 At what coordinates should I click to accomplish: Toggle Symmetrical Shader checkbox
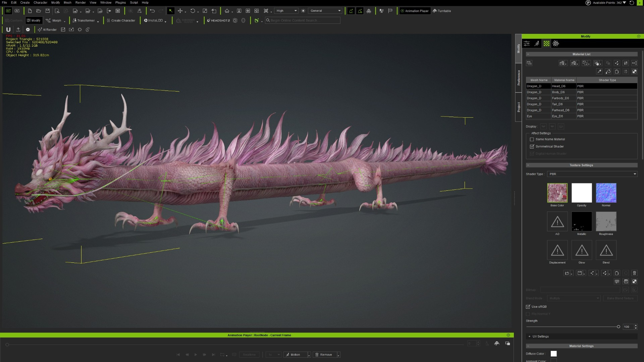[x=532, y=146]
